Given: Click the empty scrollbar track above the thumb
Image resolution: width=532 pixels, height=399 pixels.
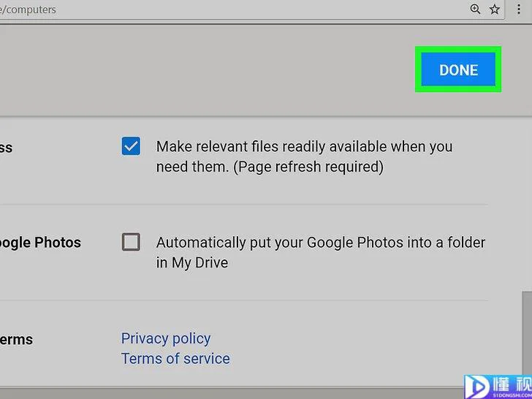Looking at the screenshot, I should [x=527, y=204].
